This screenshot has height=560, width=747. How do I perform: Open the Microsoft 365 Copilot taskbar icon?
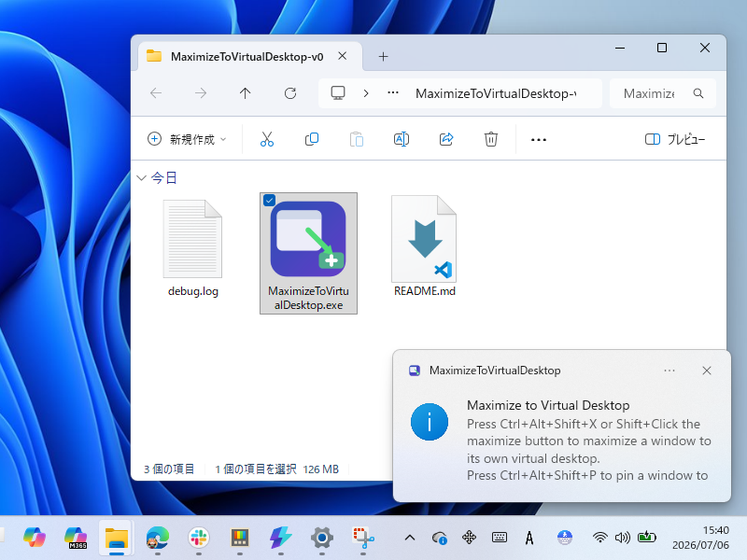click(76, 538)
